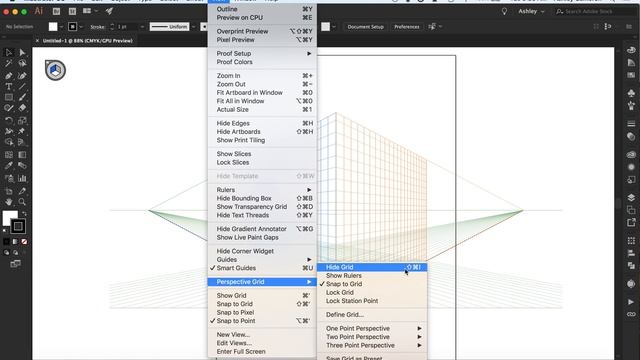This screenshot has width=640, height=360.
Task: Choose the Line Segment tool
Action: point(22,87)
